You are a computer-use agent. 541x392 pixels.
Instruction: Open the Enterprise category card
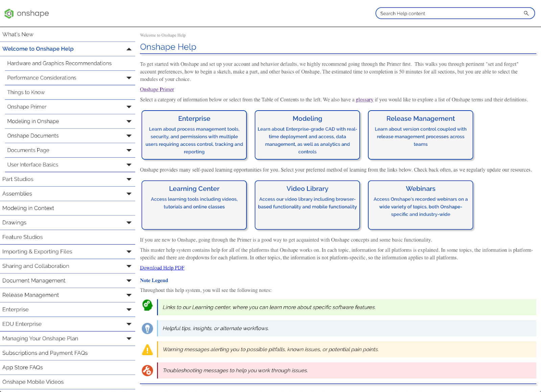pyautogui.click(x=194, y=135)
